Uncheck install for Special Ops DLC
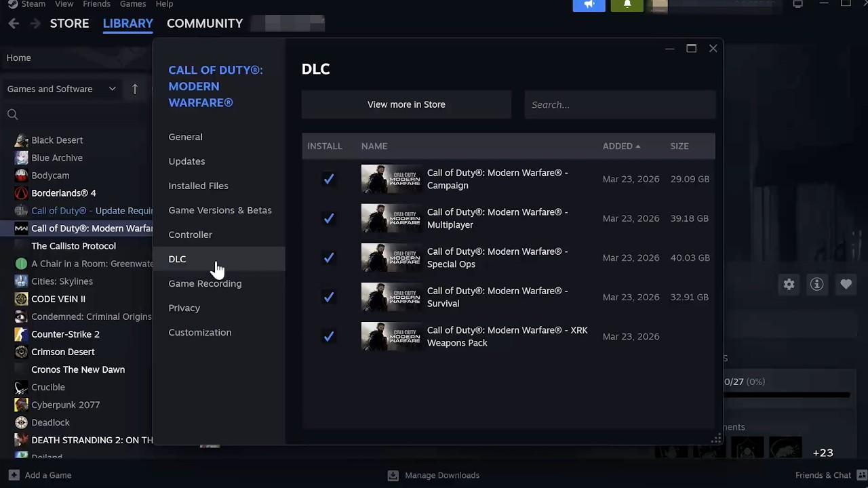 tap(329, 258)
